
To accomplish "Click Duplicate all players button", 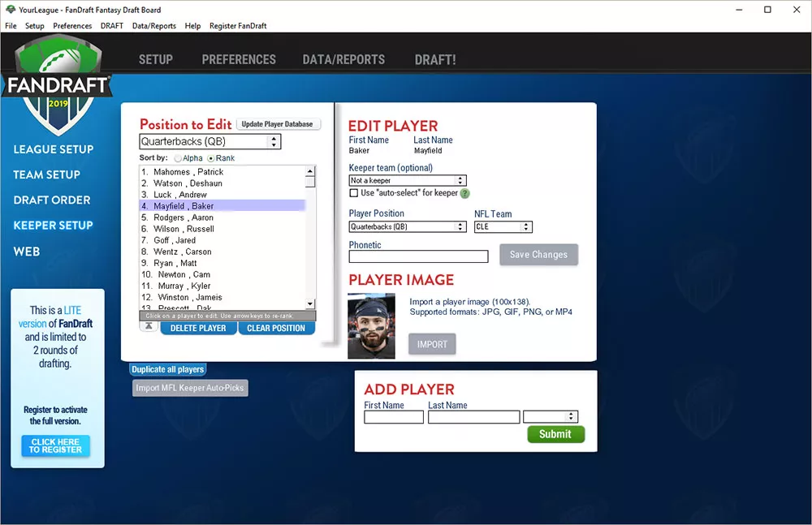I will coord(168,369).
